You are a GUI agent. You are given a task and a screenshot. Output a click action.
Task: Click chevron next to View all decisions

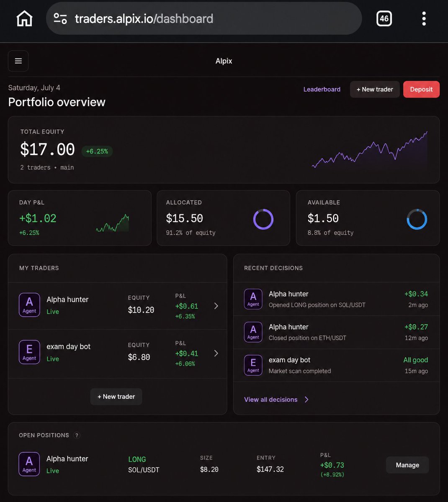306,400
